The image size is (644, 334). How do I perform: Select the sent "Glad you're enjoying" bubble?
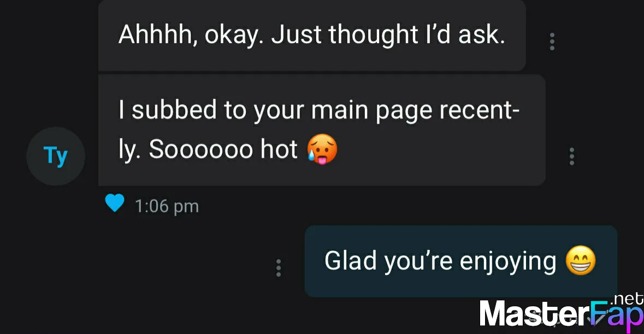click(461, 261)
